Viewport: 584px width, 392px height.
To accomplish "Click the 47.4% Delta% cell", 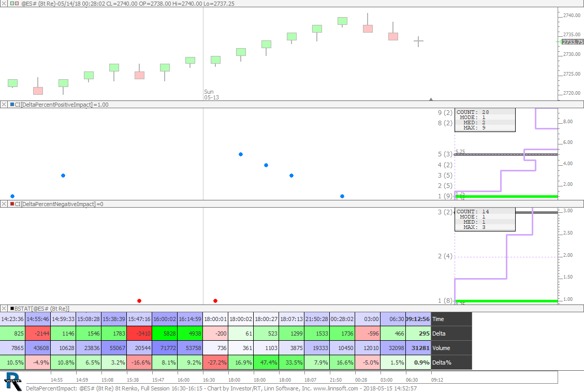I will tap(266, 362).
